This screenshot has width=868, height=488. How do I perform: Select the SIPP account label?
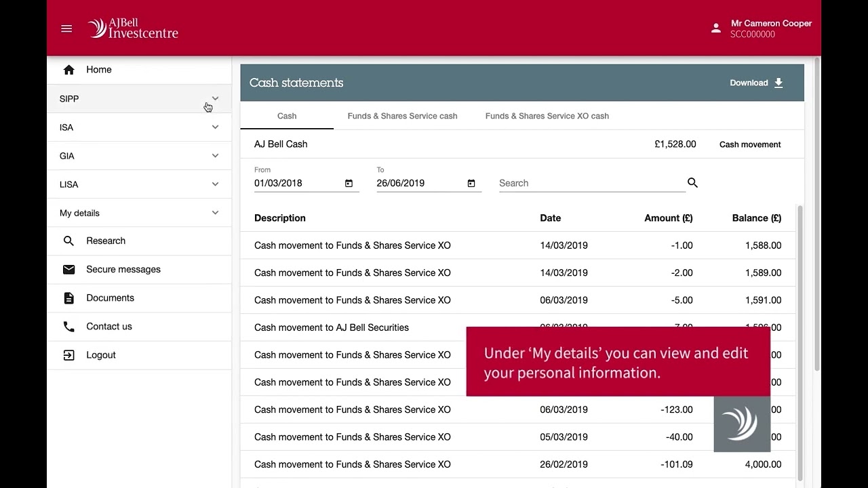69,99
